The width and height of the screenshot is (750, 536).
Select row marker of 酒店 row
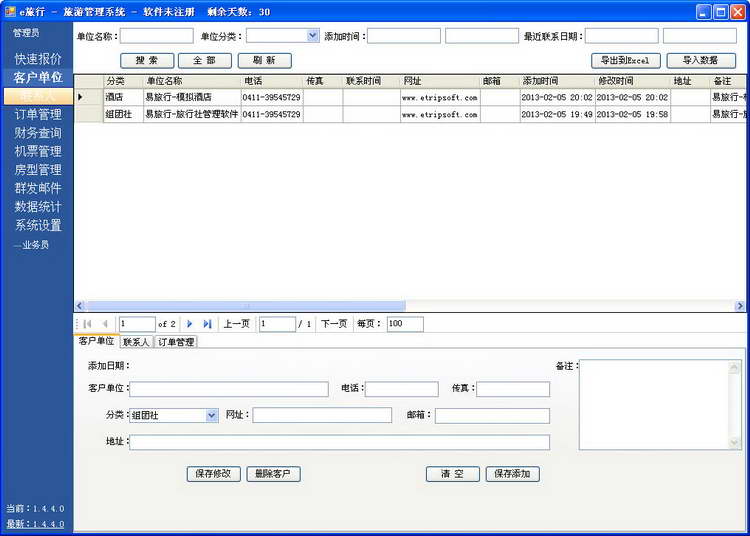tap(88, 97)
